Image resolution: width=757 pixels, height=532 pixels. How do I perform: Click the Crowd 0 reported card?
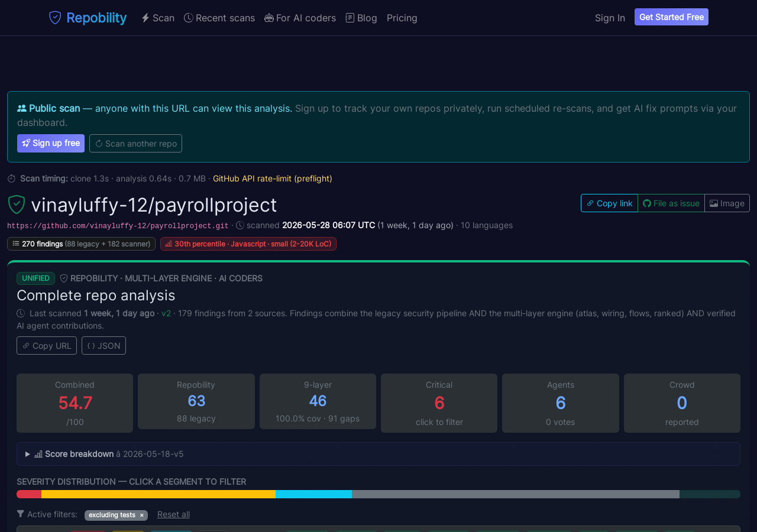682,403
